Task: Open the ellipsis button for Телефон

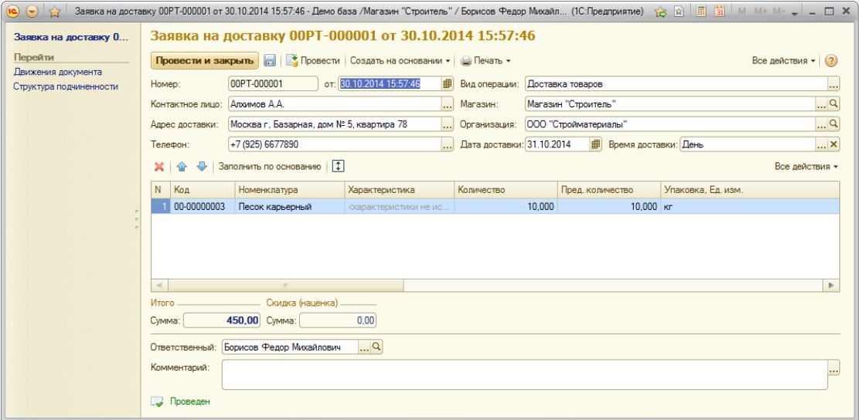Action: (x=448, y=144)
